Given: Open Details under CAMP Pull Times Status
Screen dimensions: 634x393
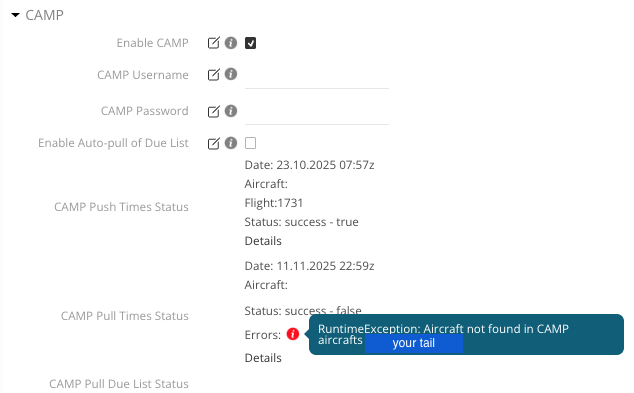Looking at the screenshot, I should click(263, 358).
